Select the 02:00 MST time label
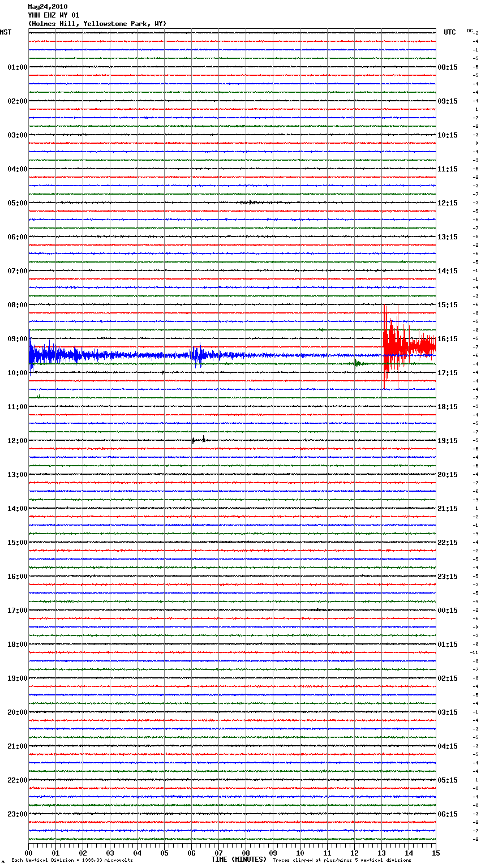481x868 pixels. click(17, 101)
